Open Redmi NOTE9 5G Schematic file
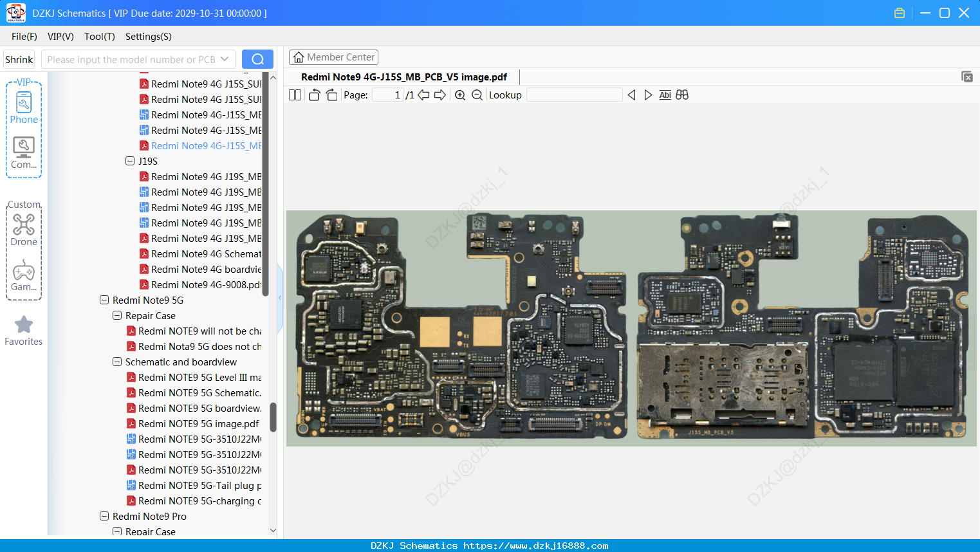 coord(194,393)
